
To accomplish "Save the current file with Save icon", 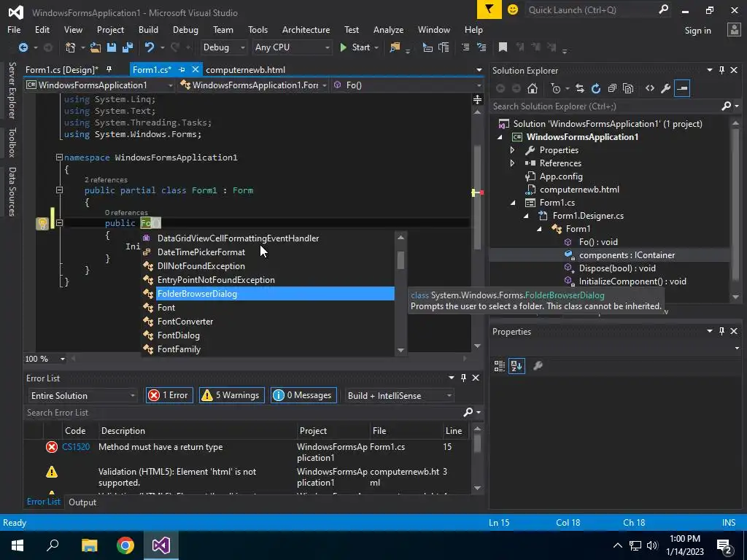I will click(x=112, y=47).
